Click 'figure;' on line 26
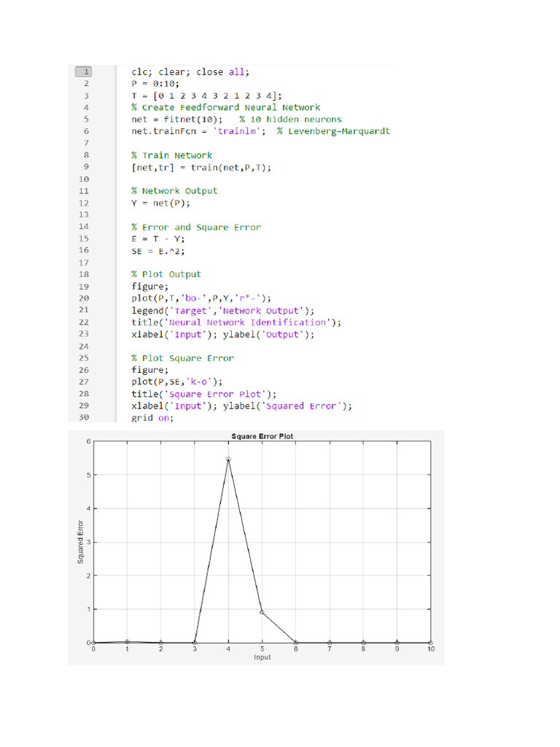The height and width of the screenshot is (747, 560). coord(150,370)
